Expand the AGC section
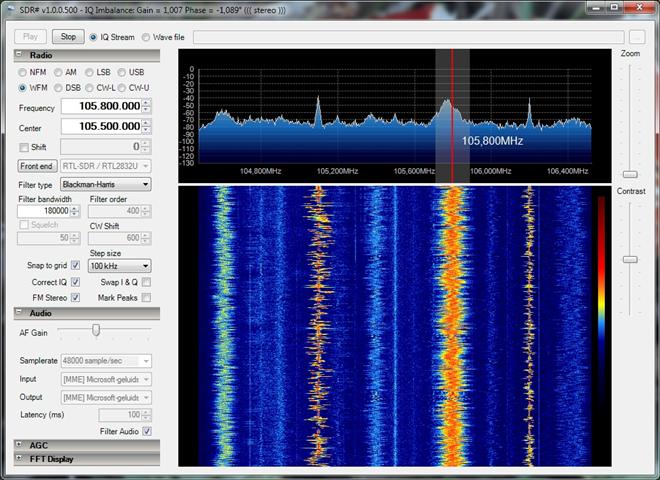 20,444
